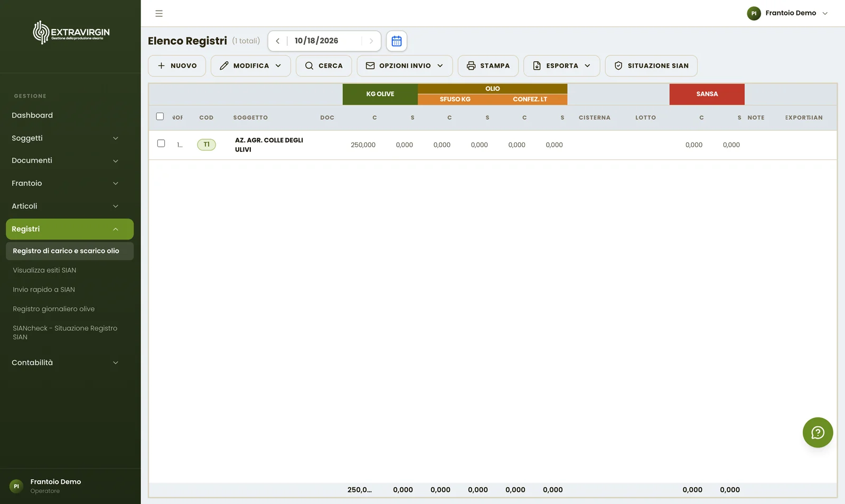Click the SANSA column group header
Viewport: 845px width, 504px height.
707,94
